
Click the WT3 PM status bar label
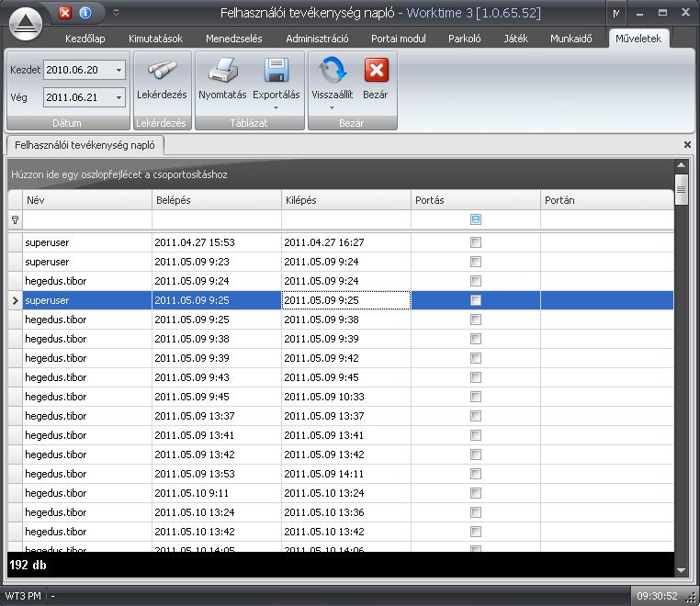(x=23, y=596)
